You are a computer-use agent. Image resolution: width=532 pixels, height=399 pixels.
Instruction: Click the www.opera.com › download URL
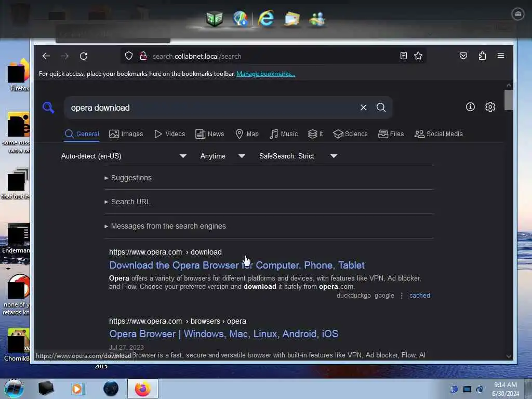tap(165, 252)
